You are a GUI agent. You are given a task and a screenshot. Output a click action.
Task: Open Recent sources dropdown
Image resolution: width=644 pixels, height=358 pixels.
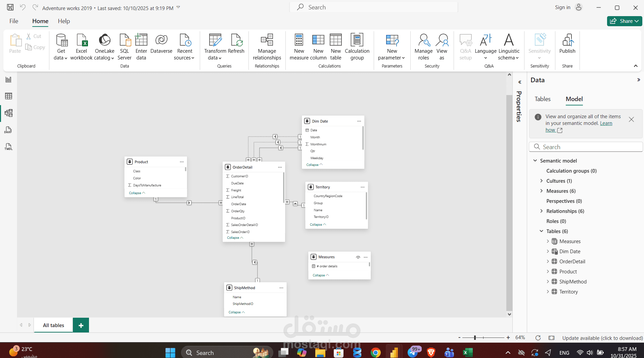pos(184,47)
